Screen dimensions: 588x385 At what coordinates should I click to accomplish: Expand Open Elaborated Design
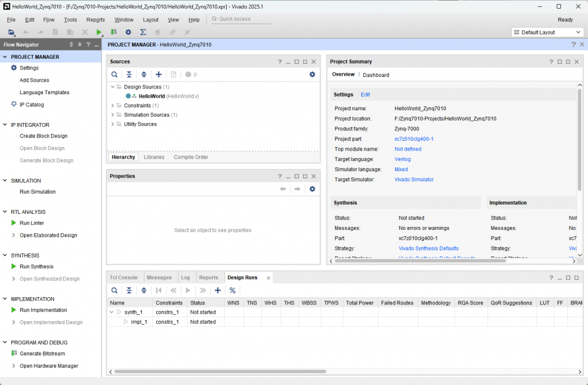[14, 235]
